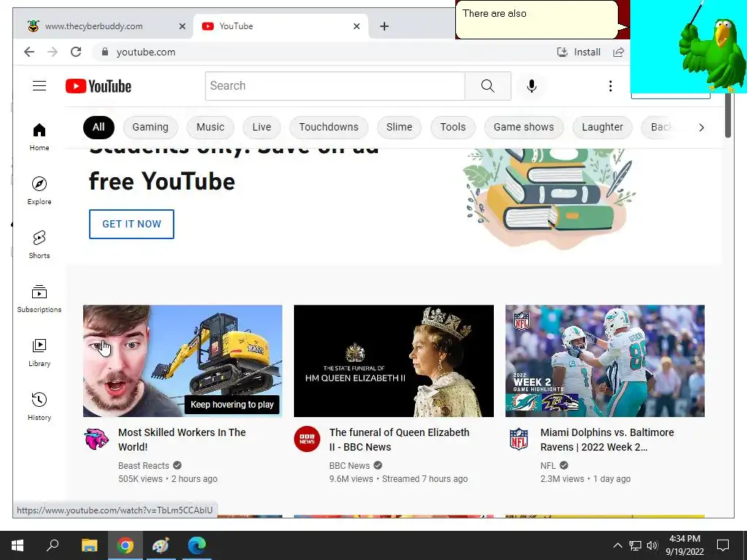Open the volume control in tray
The image size is (747, 560).
[x=652, y=545]
